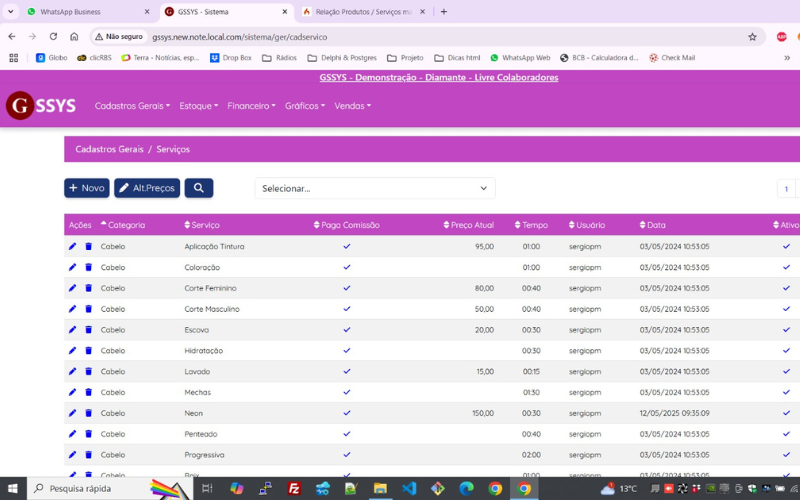Toggle Paga Comissão check for Coloração
The image size is (800, 500).
tap(347, 267)
